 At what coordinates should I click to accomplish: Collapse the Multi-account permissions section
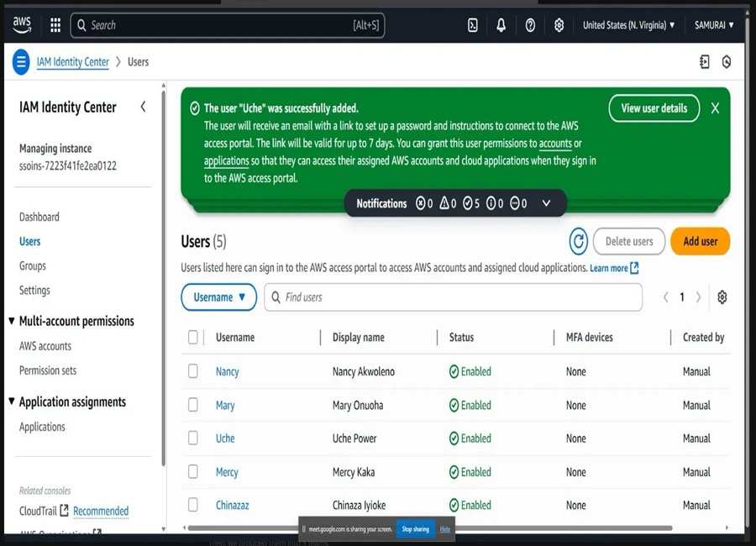tap(12, 321)
